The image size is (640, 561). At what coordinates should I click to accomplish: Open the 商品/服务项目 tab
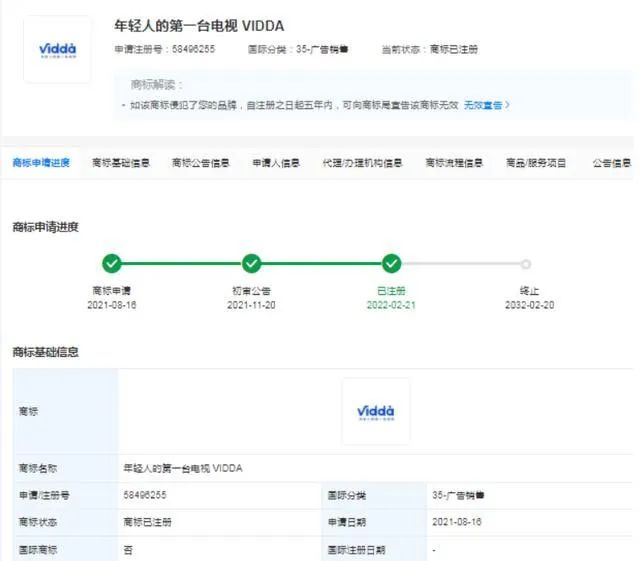[536, 163]
